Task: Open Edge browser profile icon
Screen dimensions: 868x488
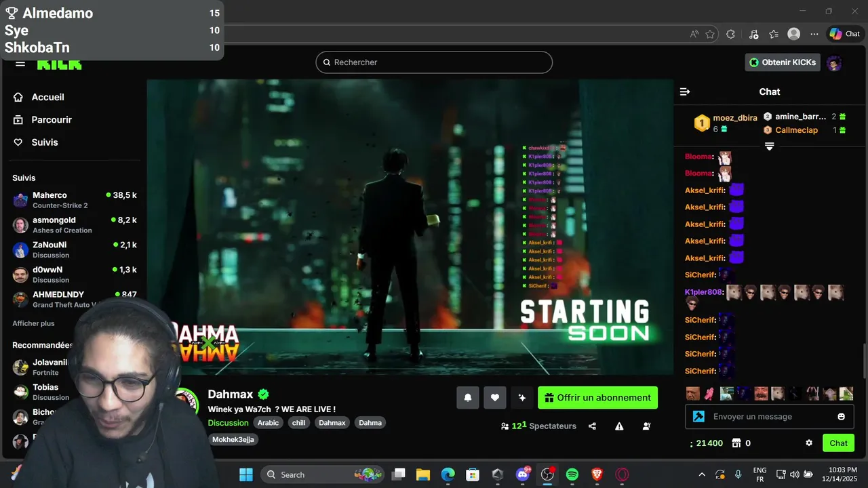Action: 794,34
